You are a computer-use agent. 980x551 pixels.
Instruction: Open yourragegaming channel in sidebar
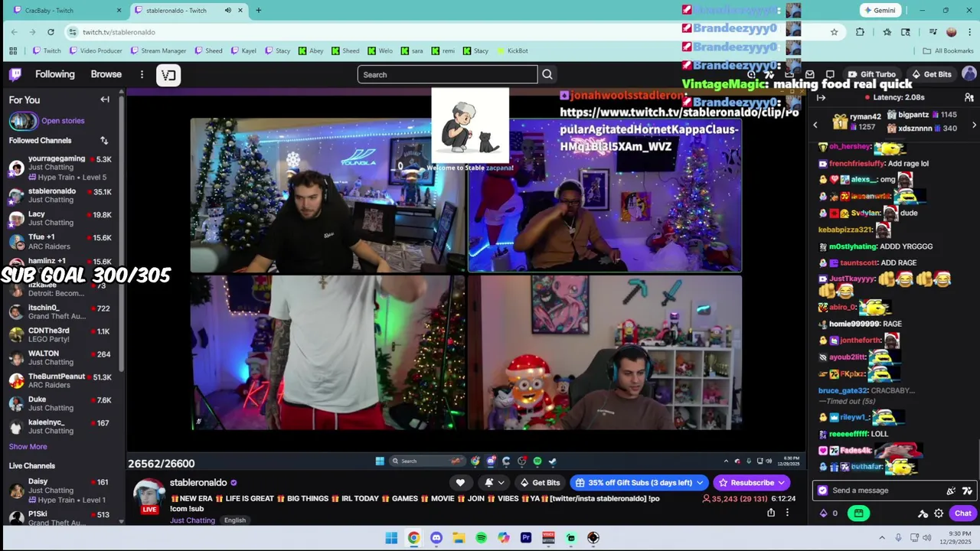(x=61, y=168)
